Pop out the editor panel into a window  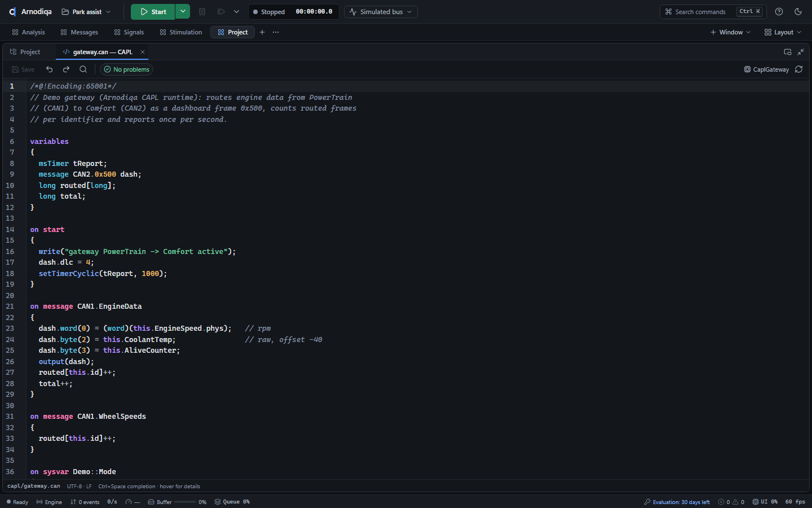point(788,52)
